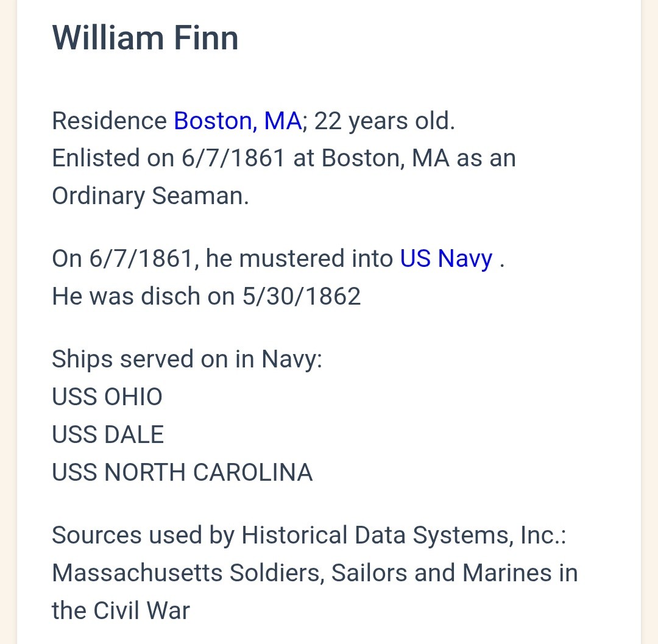Select the USS NORTH CAROLINA ship entry
Viewport: 658px width, 644px height.
coord(182,472)
